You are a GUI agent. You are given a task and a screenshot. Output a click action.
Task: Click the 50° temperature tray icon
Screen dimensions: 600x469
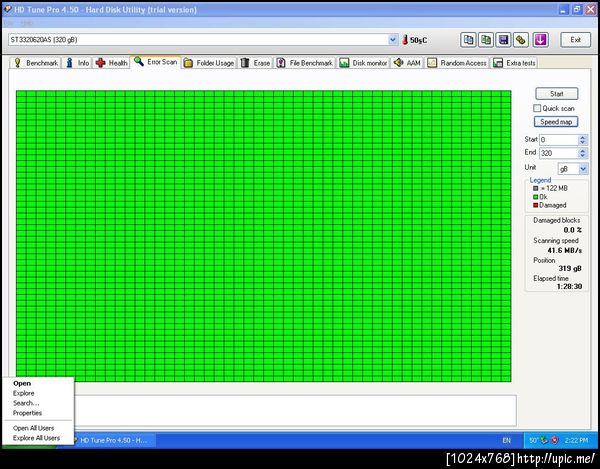[533, 441]
